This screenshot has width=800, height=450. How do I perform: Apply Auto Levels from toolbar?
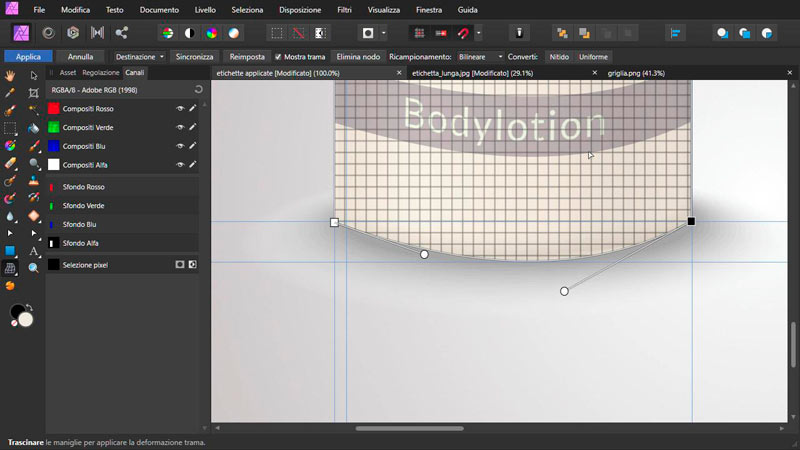point(168,33)
